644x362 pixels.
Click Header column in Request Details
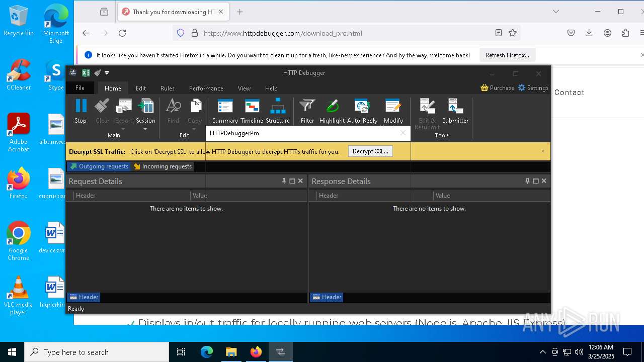132,196
